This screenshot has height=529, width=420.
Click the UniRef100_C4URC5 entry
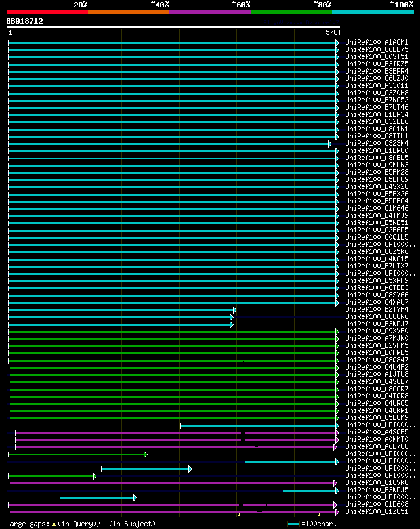pyautogui.click(x=377, y=404)
